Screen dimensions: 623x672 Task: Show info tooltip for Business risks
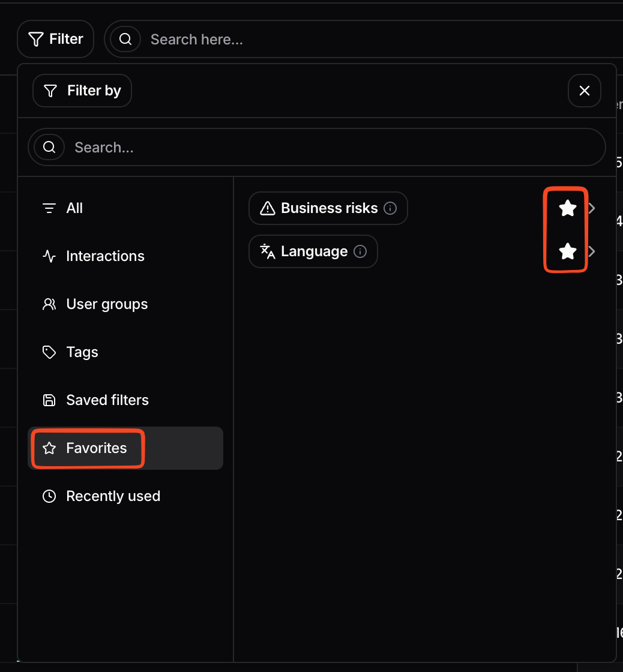pyautogui.click(x=390, y=208)
